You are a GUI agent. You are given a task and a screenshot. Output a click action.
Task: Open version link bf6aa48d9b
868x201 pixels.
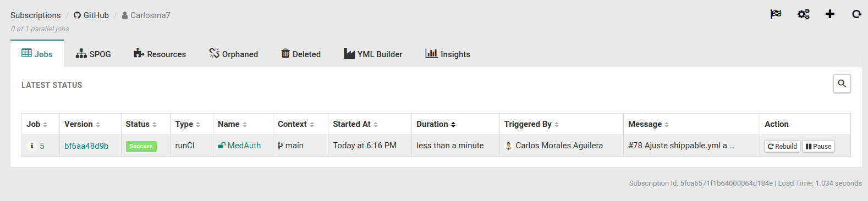pos(86,146)
